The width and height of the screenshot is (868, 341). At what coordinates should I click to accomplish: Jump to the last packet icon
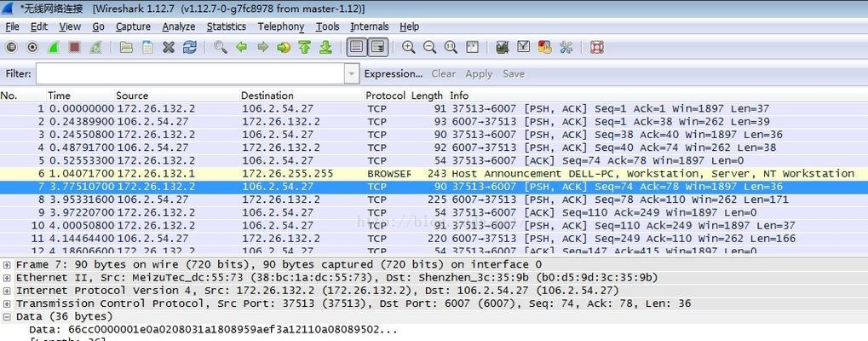tap(325, 48)
